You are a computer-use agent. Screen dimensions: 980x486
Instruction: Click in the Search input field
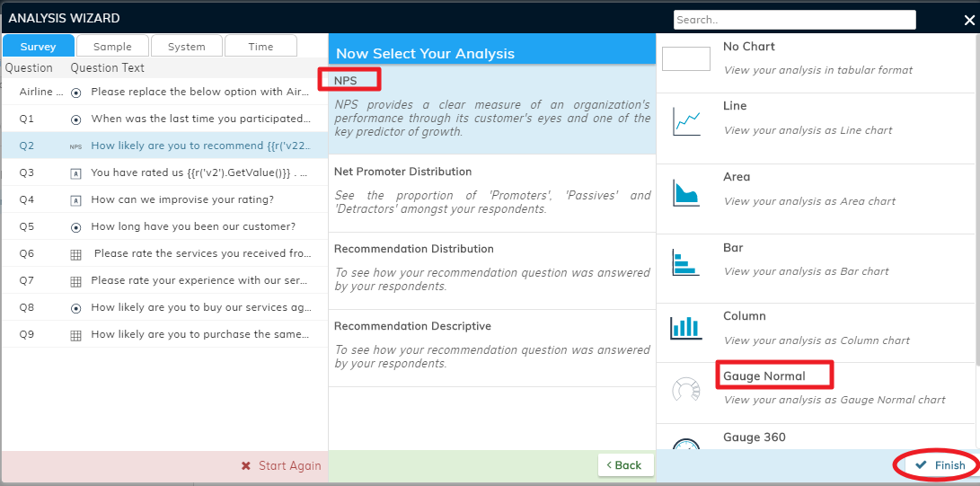tap(795, 20)
